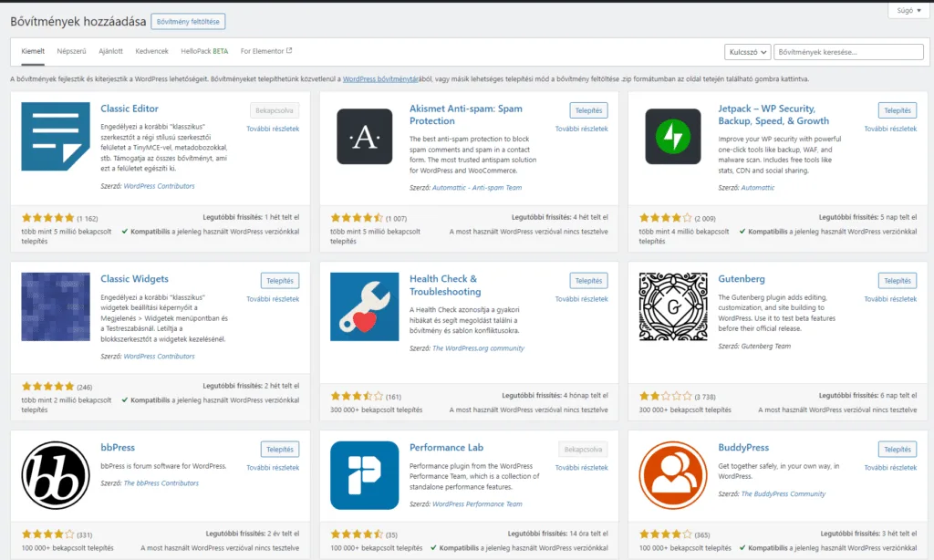Expand the Súgó panel
Screen dimensions: 934x560
(x=908, y=10)
